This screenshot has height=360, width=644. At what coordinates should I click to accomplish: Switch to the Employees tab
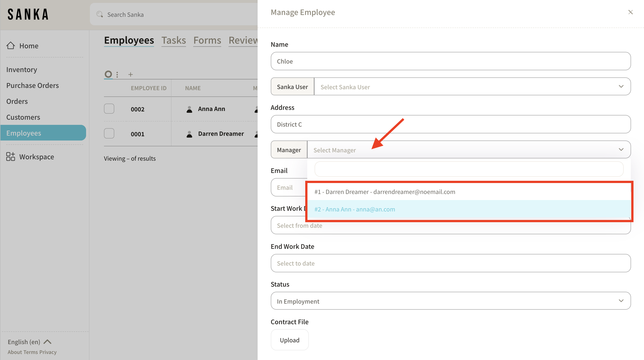(x=129, y=40)
